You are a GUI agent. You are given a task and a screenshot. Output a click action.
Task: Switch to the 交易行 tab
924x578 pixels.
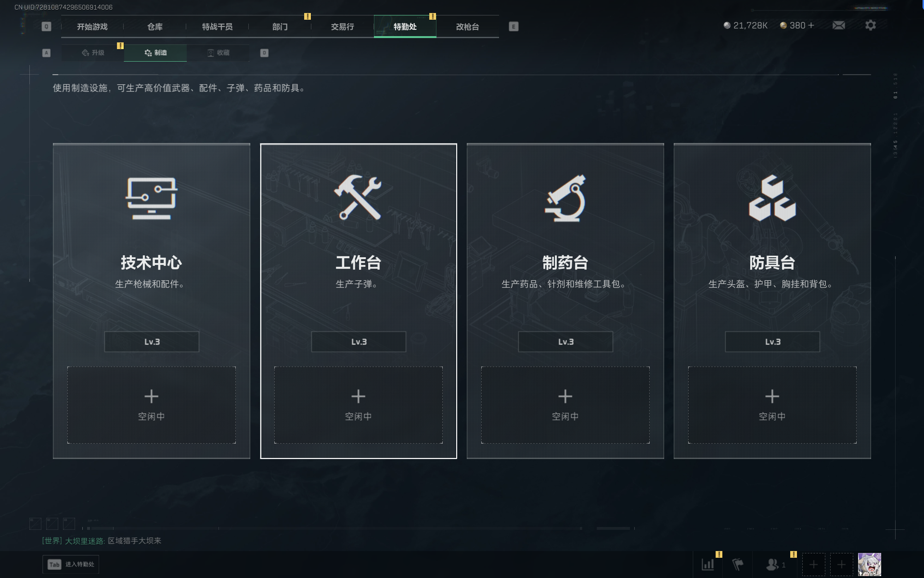click(343, 26)
